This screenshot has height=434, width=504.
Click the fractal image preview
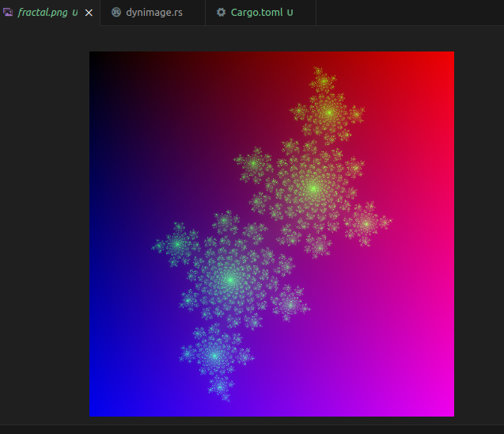(x=271, y=234)
